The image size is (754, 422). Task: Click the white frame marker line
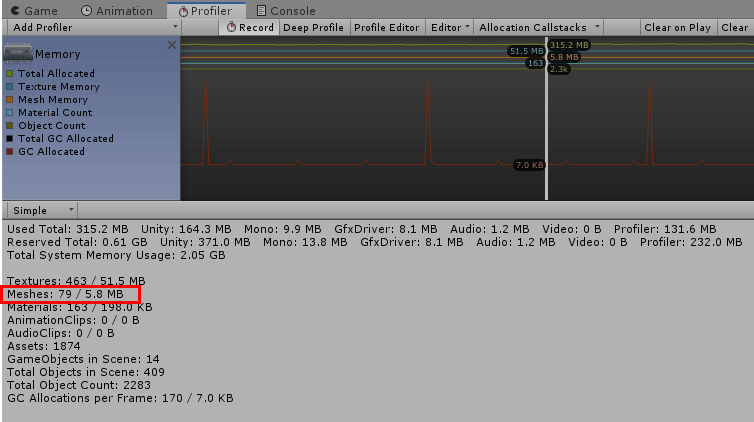pos(546,118)
